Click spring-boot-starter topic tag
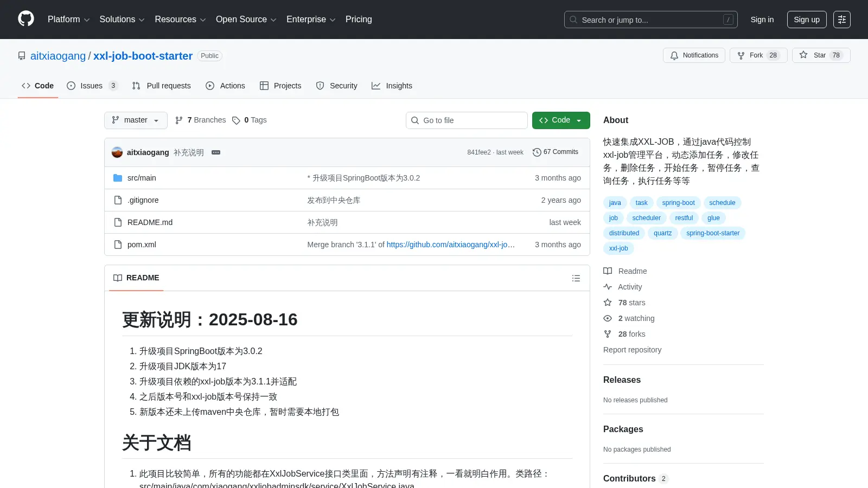 (713, 233)
